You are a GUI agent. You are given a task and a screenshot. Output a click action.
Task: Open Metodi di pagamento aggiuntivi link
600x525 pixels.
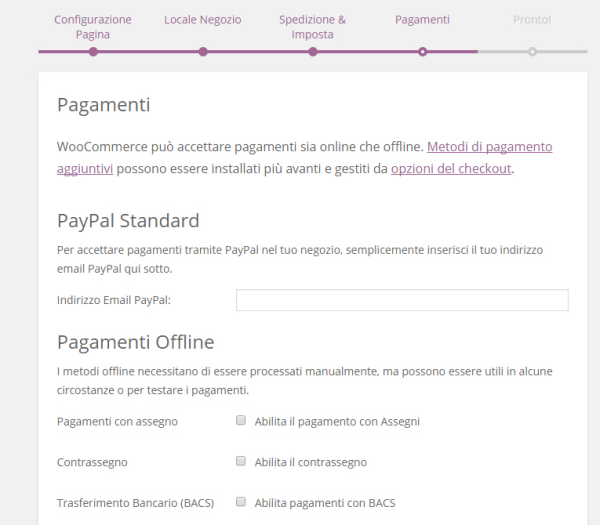[x=489, y=147]
